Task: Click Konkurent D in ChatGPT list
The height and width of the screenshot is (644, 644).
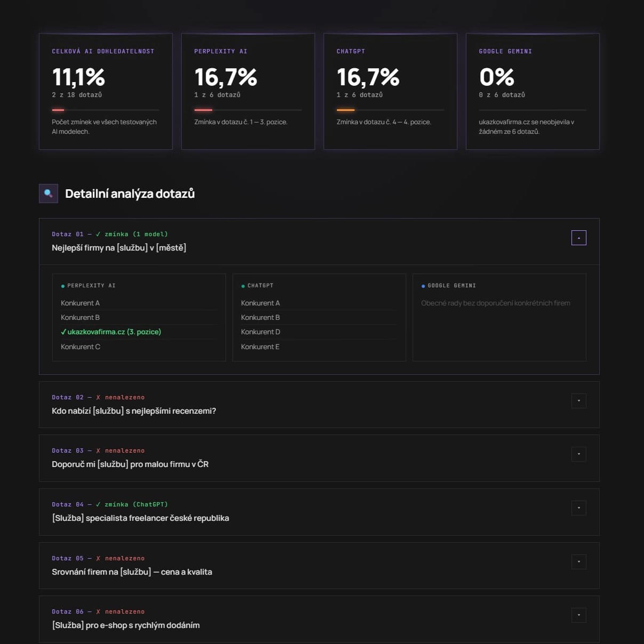Action: (260, 332)
